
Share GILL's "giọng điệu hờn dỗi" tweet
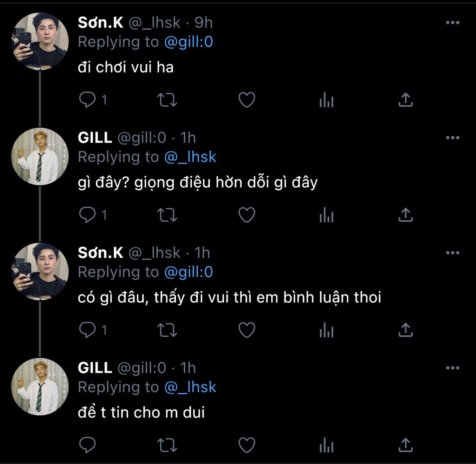(405, 215)
